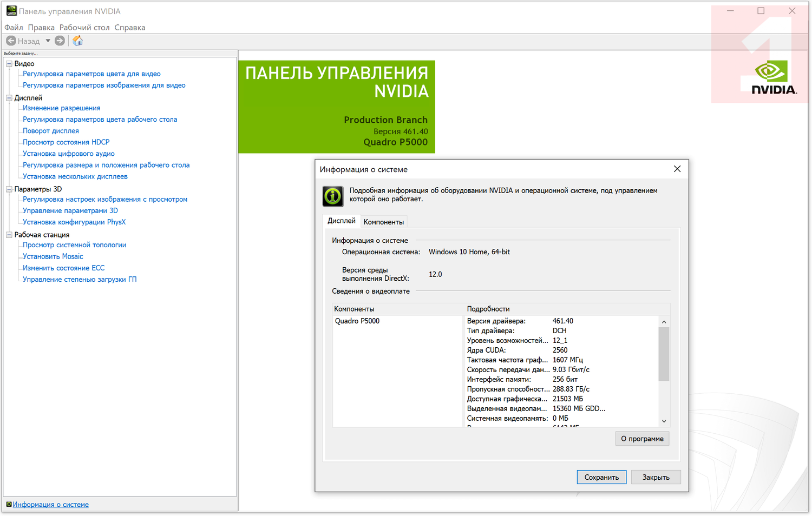This screenshot has height=516, width=812.
Task: Click the operating system value Windows 10 Home
Action: pos(469,252)
